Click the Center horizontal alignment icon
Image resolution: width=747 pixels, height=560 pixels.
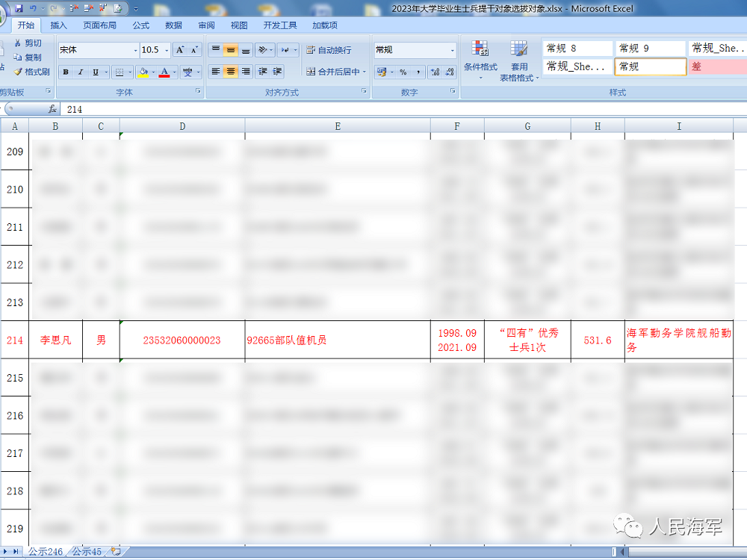(x=231, y=72)
